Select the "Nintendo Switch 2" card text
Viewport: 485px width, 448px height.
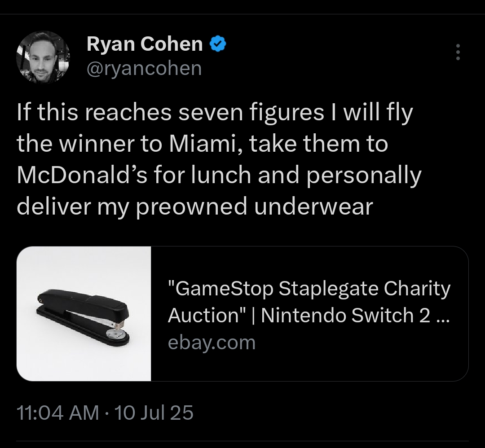(x=345, y=316)
